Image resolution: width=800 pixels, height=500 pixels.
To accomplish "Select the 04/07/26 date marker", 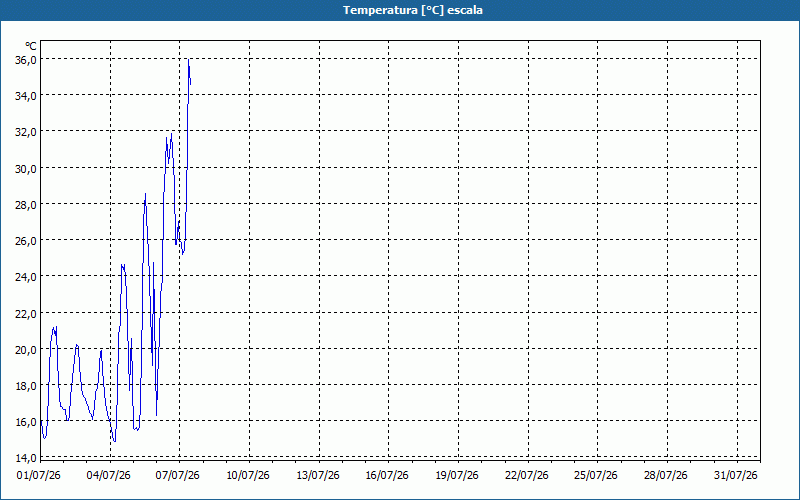I will [x=108, y=476].
